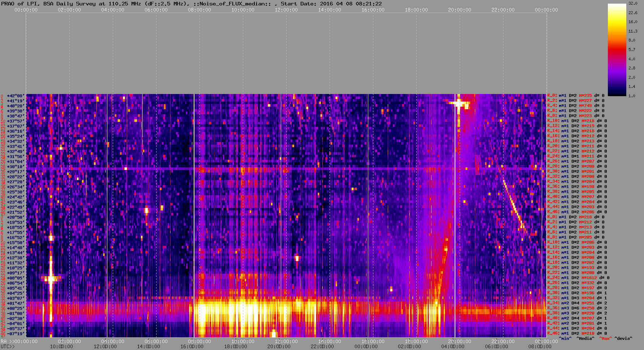Viewport: 644px width, 350px height.
Task: Click the '32.0' color scale value
Action: point(633,3)
